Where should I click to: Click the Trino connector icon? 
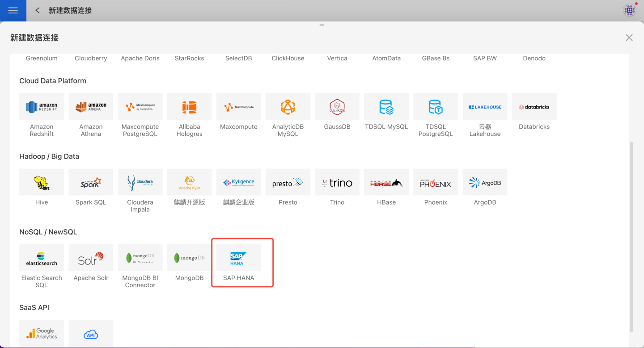[337, 182]
